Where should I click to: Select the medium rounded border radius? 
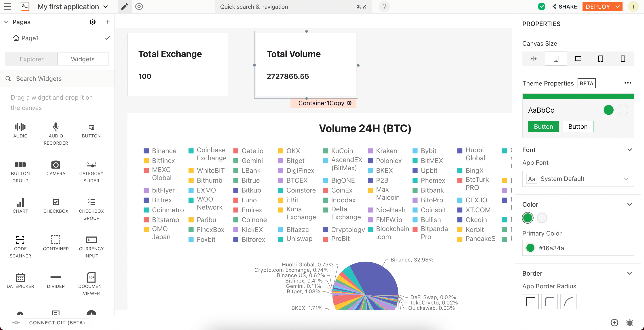549,302
